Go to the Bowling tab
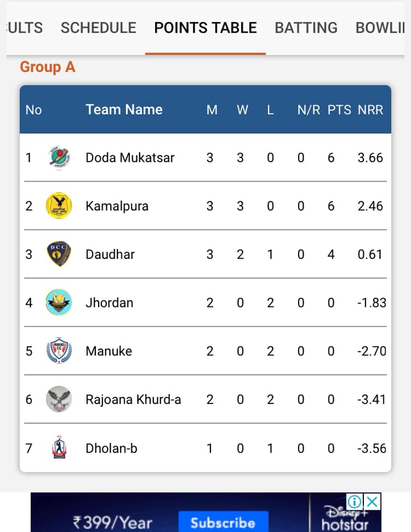Viewport: 411px width, 532px height. [380, 28]
